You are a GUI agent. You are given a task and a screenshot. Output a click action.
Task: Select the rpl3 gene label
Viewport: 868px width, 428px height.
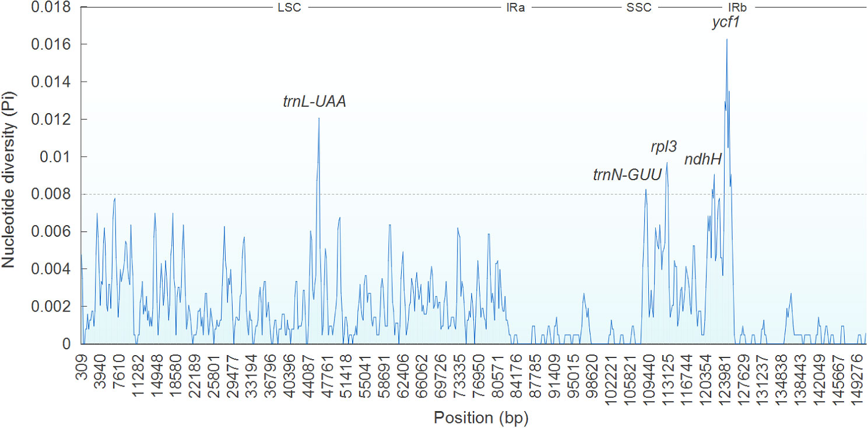[x=663, y=147]
